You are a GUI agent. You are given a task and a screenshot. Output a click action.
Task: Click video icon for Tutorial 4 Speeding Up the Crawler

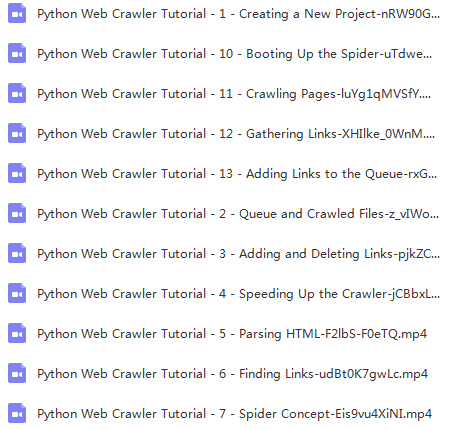(17, 294)
